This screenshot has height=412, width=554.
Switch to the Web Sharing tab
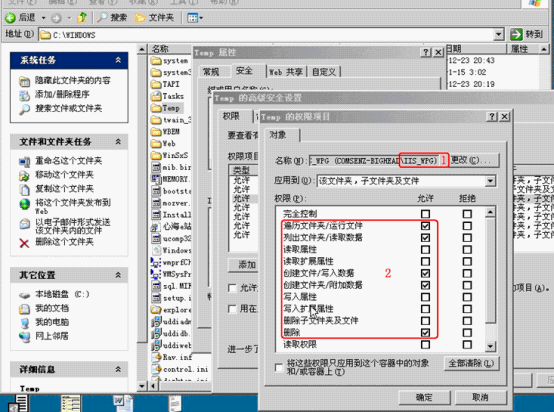285,72
